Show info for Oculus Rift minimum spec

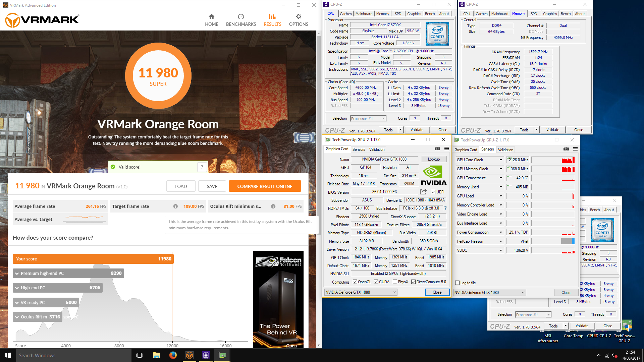[x=273, y=206]
